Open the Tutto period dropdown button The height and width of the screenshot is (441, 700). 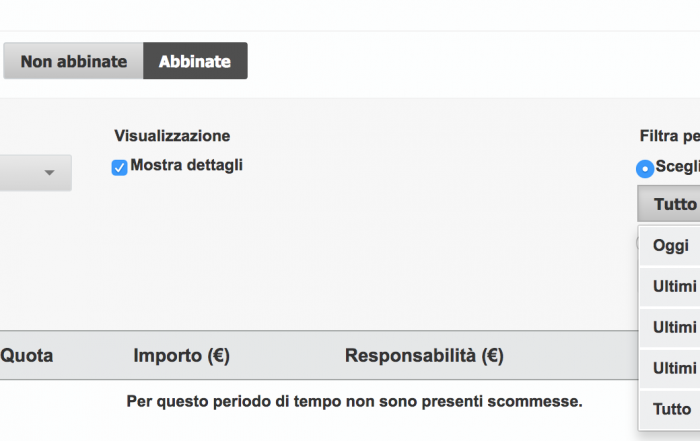pyautogui.click(x=670, y=204)
